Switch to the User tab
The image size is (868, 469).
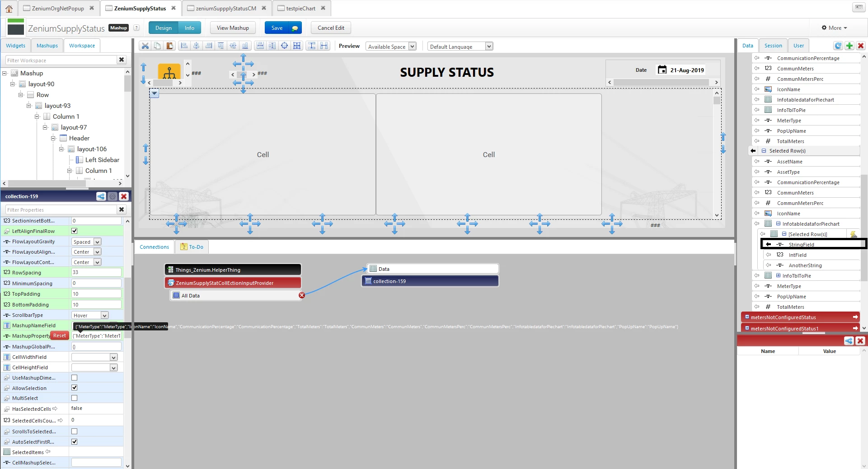click(x=798, y=46)
